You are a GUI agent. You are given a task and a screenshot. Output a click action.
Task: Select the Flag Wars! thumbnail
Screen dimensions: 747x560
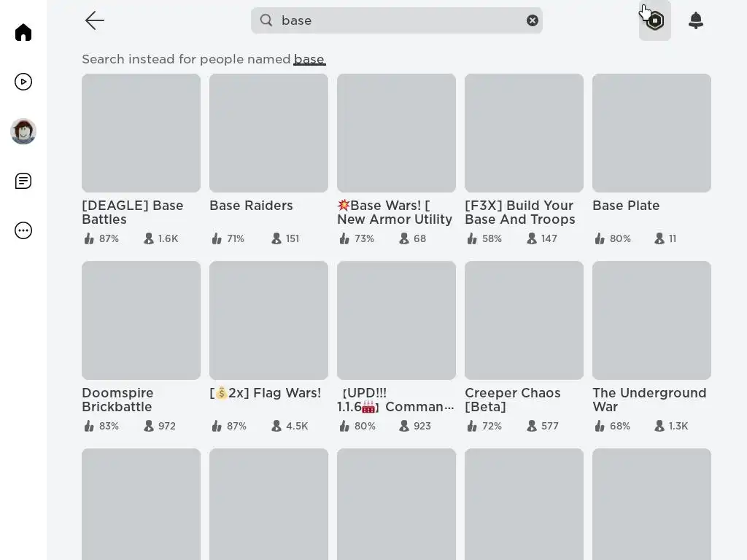[268, 320]
